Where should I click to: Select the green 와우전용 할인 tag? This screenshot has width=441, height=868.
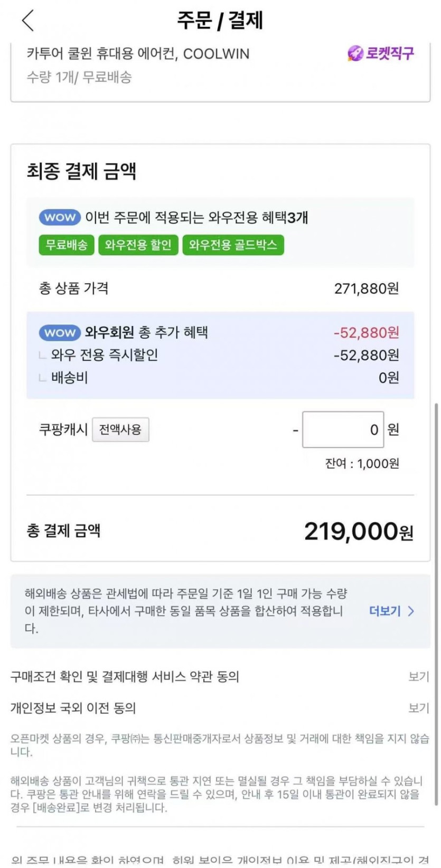click(138, 245)
